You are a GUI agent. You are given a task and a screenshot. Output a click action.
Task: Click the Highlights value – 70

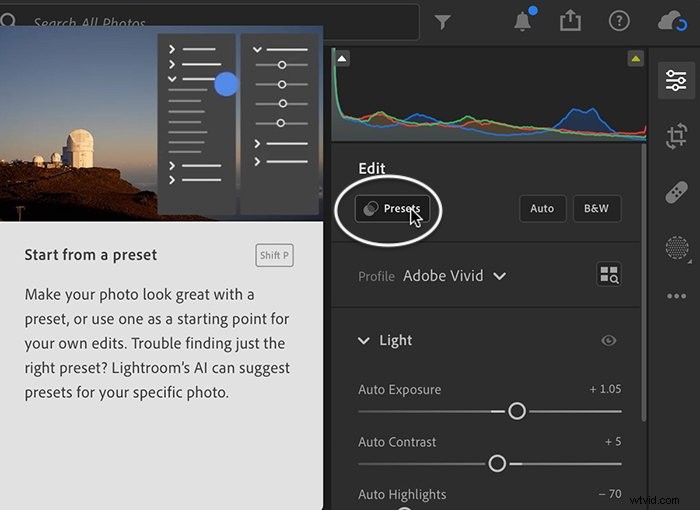click(x=610, y=494)
